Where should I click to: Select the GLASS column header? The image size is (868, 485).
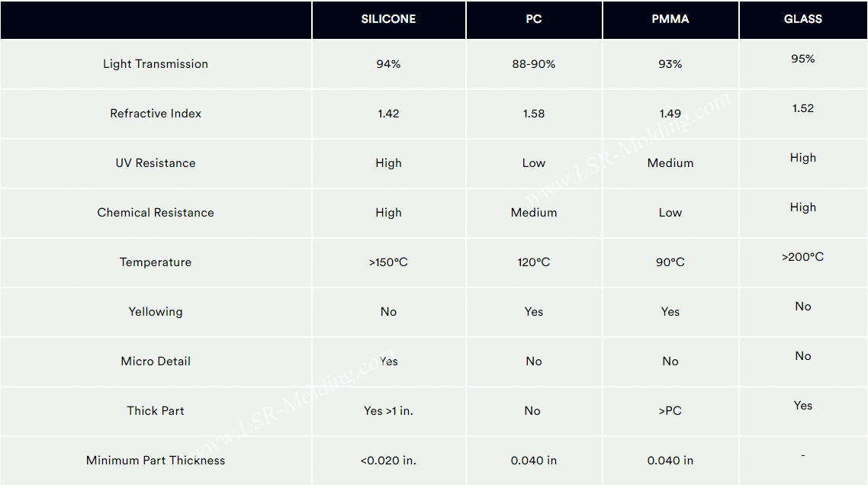pyautogui.click(x=803, y=19)
